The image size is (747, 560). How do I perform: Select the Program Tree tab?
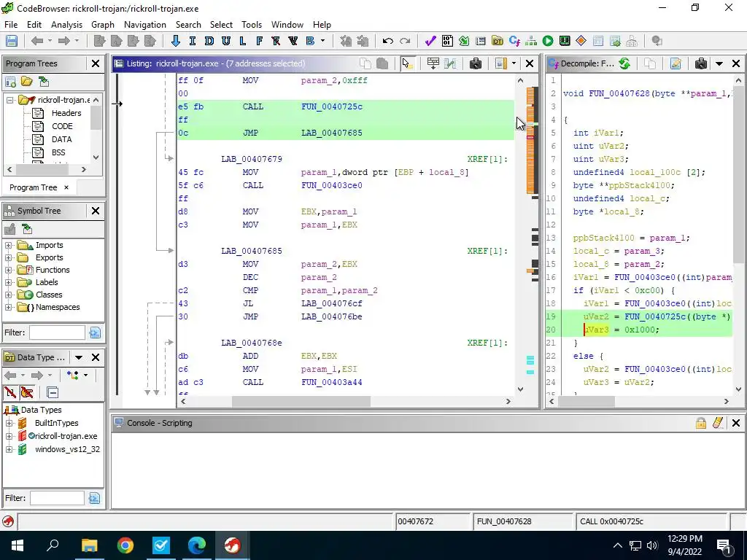(x=33, y=187)
